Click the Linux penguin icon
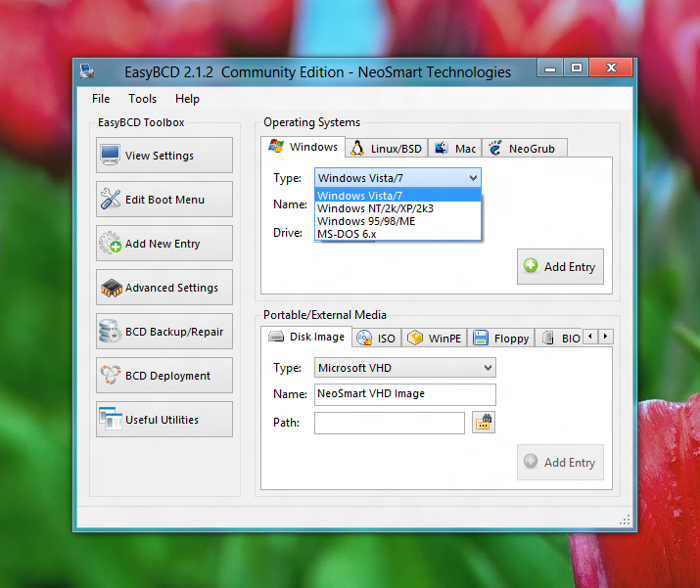This screenshot has width=700, height=588. pos(356,148)
